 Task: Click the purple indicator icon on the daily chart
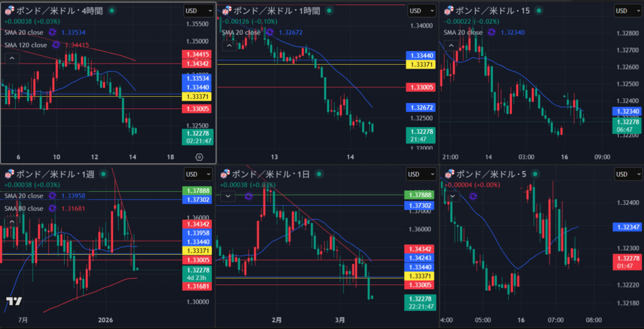[248, 196]
